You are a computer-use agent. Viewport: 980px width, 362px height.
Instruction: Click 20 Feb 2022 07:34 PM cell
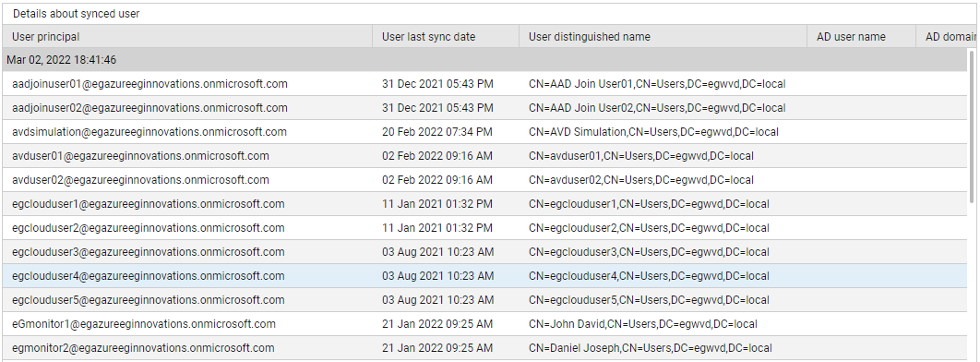tap(437, 132)
